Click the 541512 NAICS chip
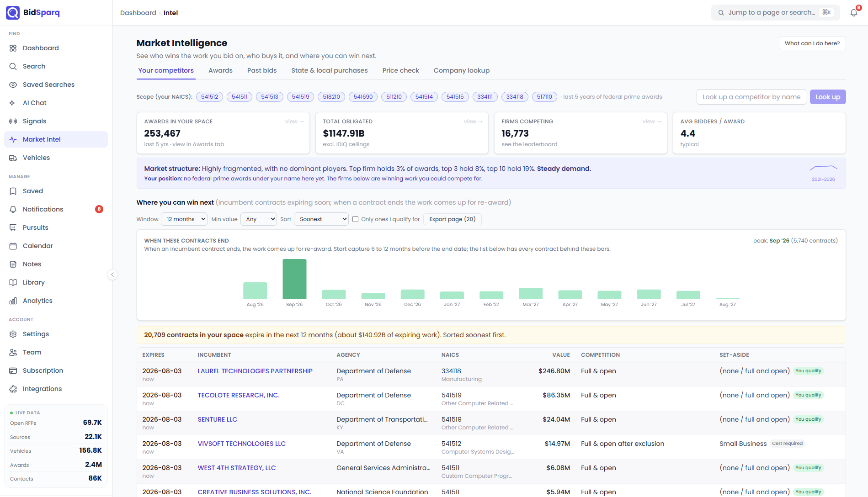Screen dimensions: 868x497 [209, 97]
